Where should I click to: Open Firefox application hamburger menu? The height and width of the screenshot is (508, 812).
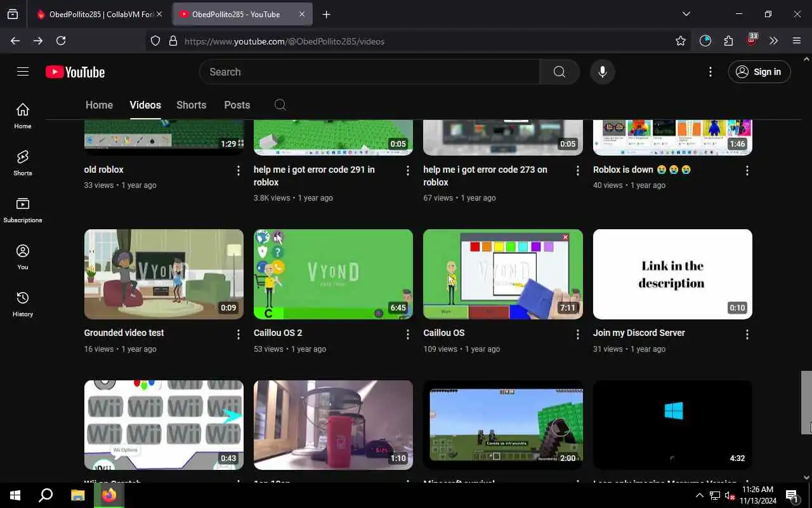click(x=797, y=41)
